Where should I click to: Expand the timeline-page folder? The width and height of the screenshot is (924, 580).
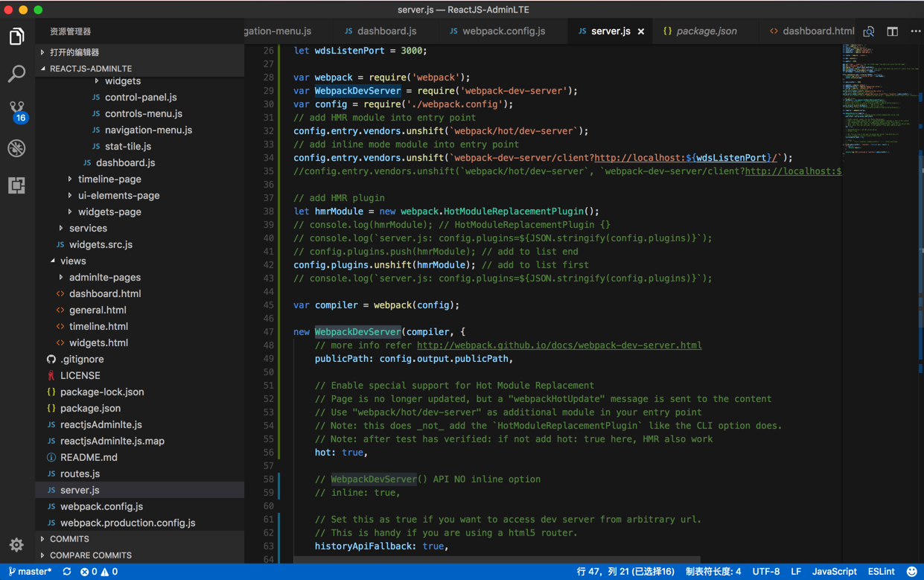(109, 179)
